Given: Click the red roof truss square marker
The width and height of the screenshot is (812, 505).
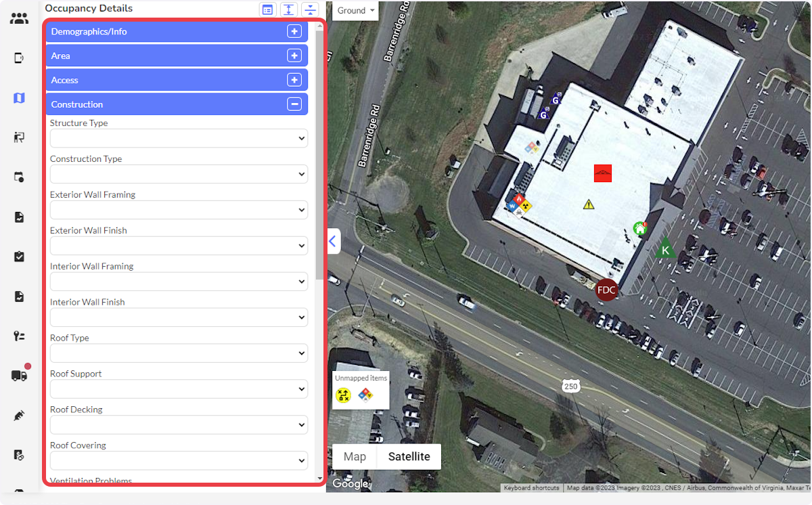Looking at the screenshot, I should point(602,173).
